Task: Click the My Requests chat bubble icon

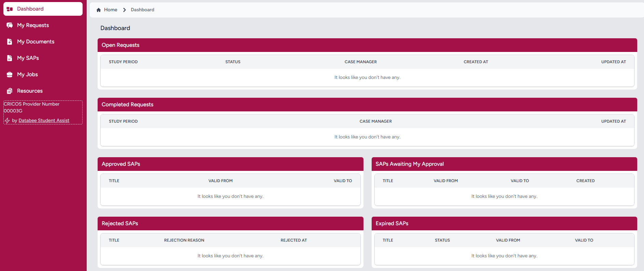Action: pyautogui.click(x=10, y=25)
